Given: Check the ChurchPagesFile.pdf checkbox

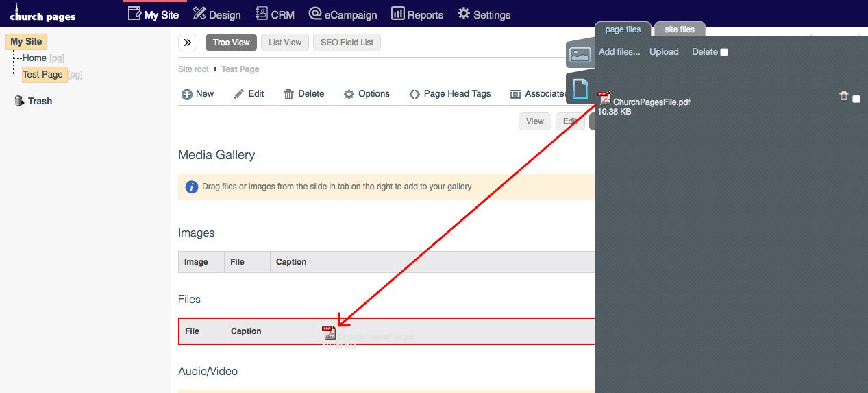Looking at the screenshot, I should click(x=856, y=99).
